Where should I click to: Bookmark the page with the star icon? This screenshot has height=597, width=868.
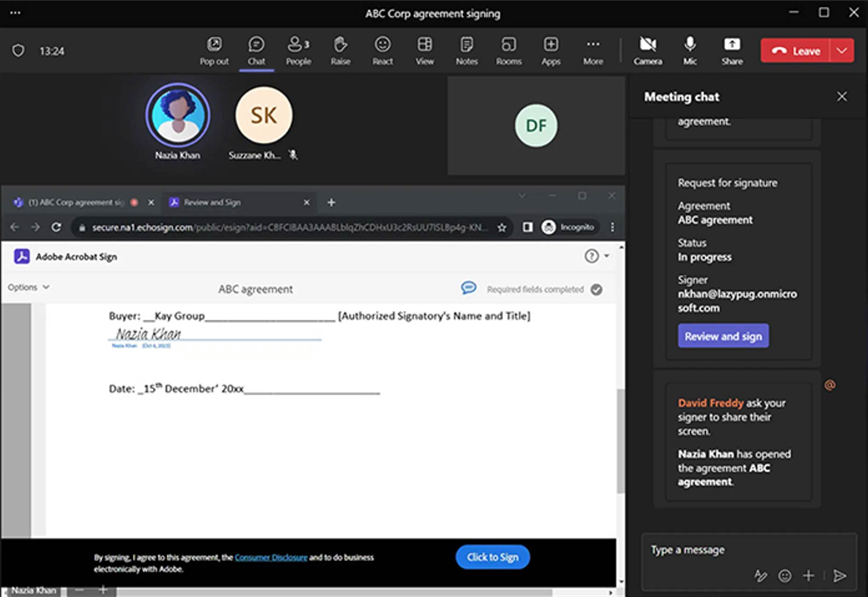[502, 227]
